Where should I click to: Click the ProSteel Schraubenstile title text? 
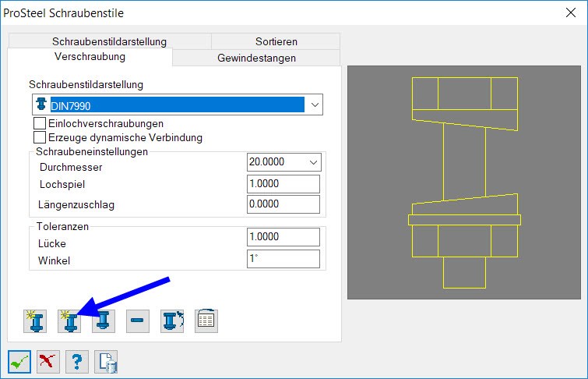click(63, 13)
